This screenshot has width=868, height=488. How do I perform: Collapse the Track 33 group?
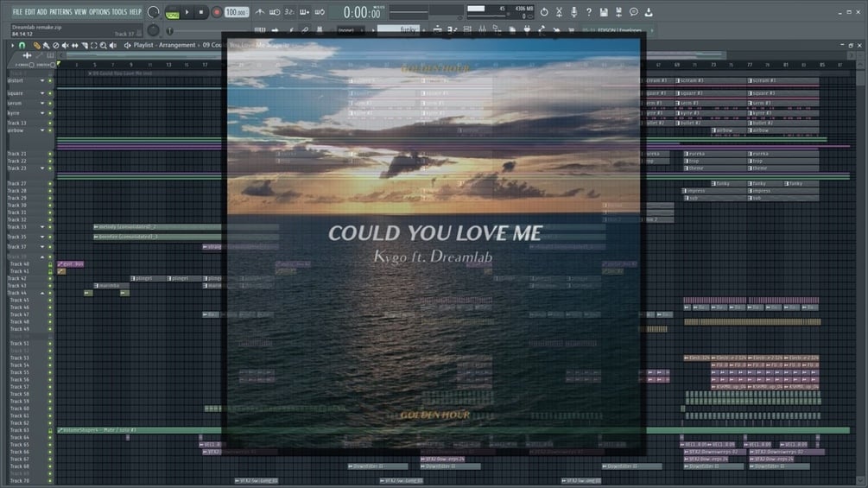point(42,227)
